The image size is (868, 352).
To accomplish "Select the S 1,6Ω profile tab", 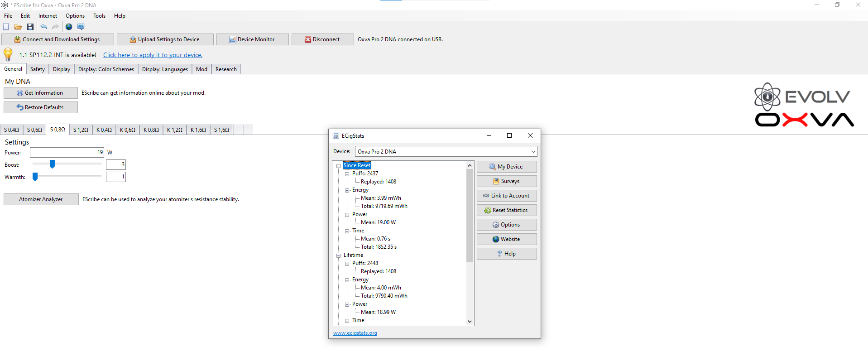I will (x=221, y=130).
